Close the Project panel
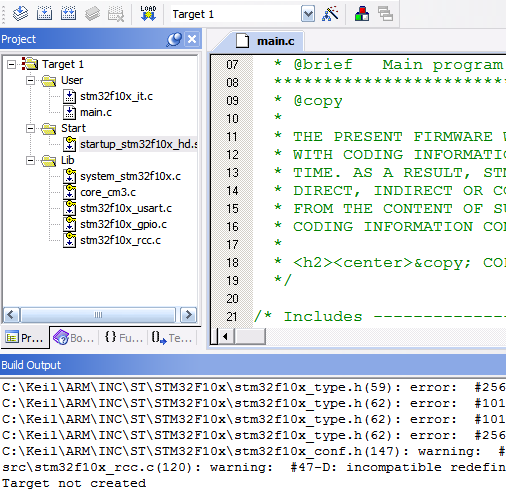 click(192, 39)
